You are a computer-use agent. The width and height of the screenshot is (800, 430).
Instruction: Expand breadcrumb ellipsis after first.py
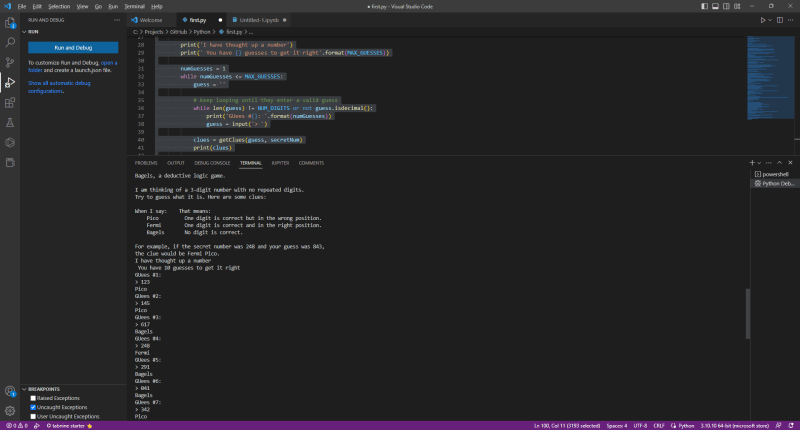251,32
